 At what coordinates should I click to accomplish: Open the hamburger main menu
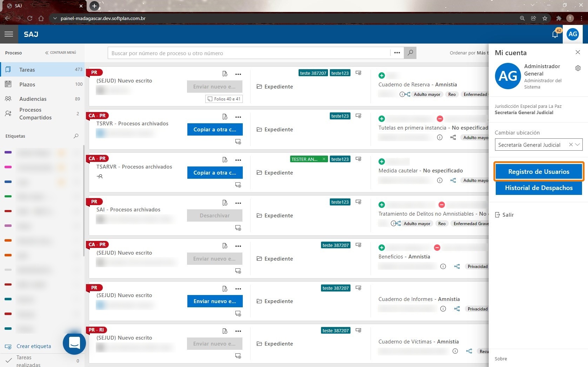click(x=9, y=34)
